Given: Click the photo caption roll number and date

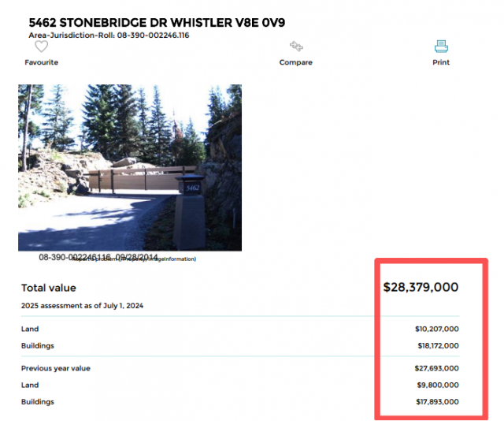Looking at the screenshot, I should 98,257.
